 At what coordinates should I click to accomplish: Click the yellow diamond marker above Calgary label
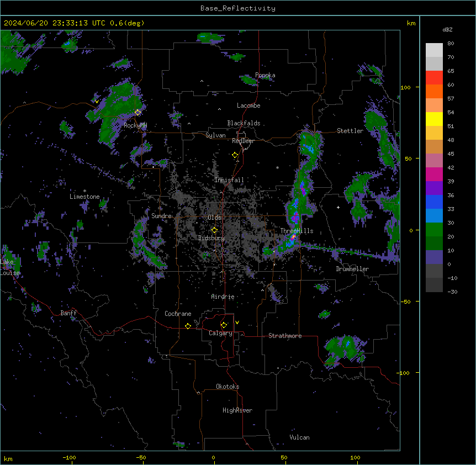click(224, 325)
